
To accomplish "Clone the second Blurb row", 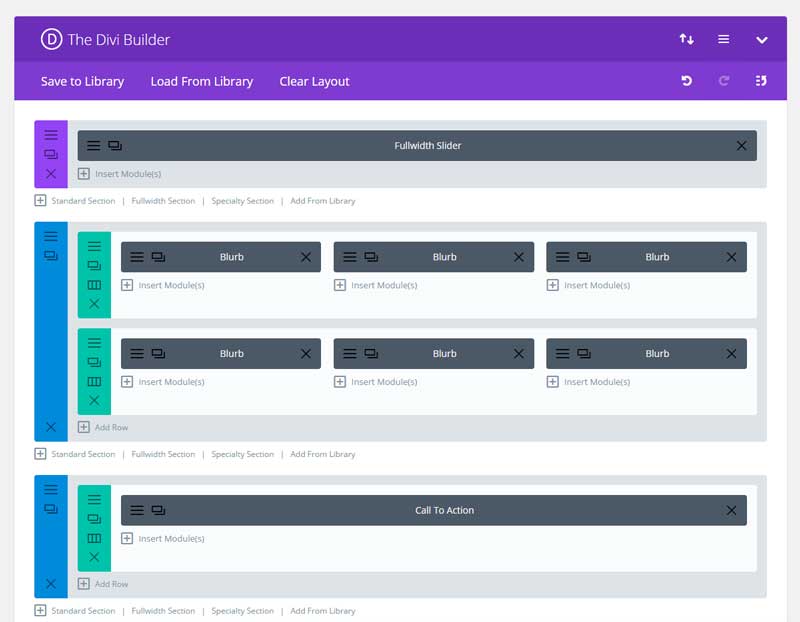I will click(94, 362).
